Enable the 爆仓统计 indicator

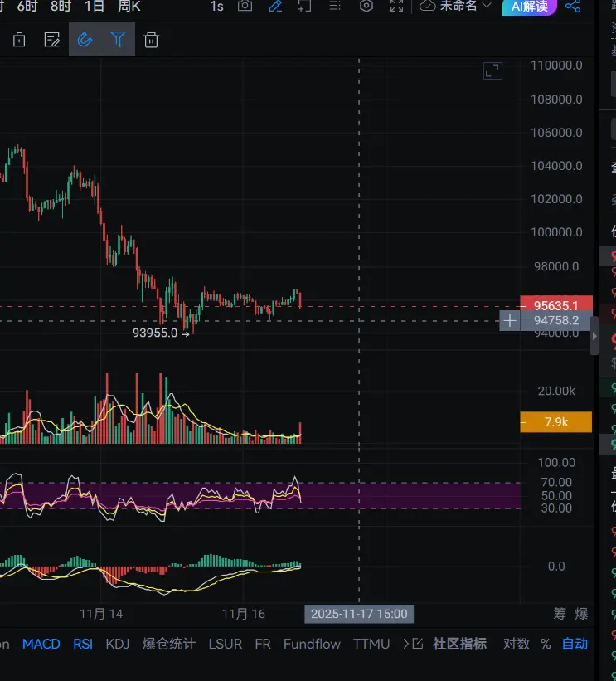[169, 644]
